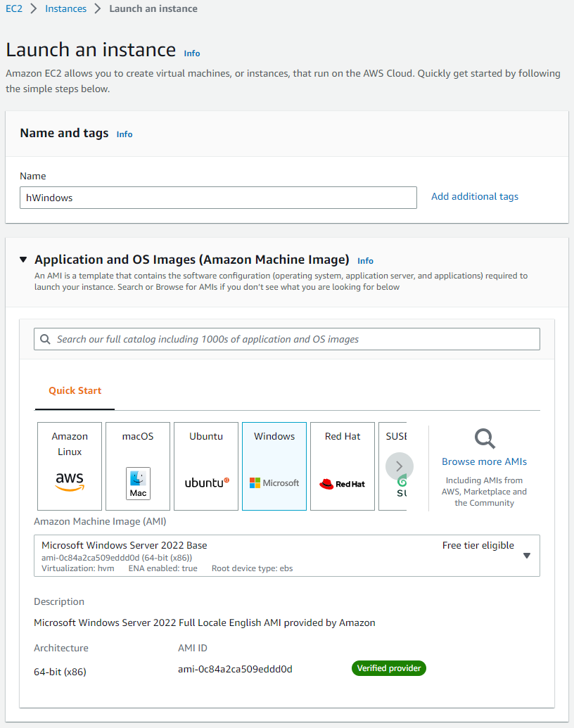Click the Mac Finder icon
Screen dimensions: 574x728
(x=138, y=483)
